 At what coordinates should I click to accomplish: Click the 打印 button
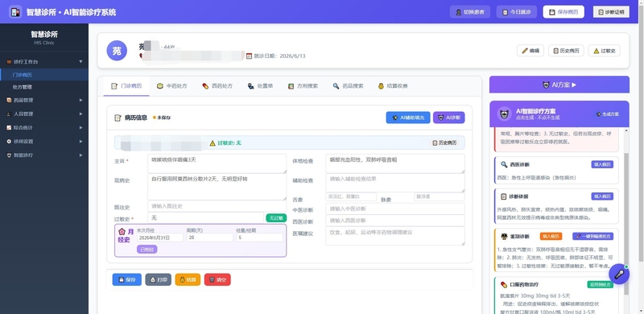click(x=158, y=279)
